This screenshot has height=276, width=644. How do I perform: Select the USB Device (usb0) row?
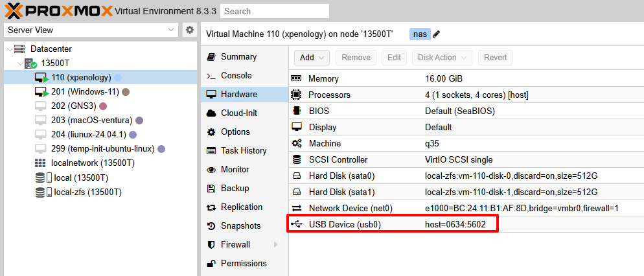[x=466, y=224]
